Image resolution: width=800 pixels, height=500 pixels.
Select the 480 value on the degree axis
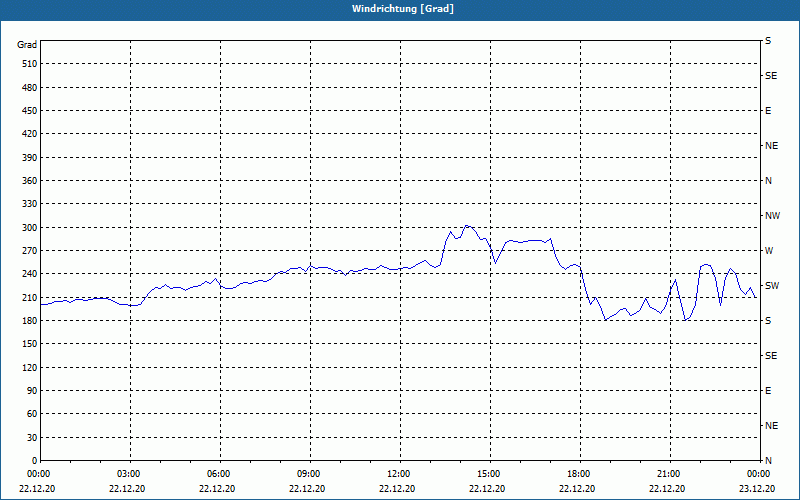point(30,87)
